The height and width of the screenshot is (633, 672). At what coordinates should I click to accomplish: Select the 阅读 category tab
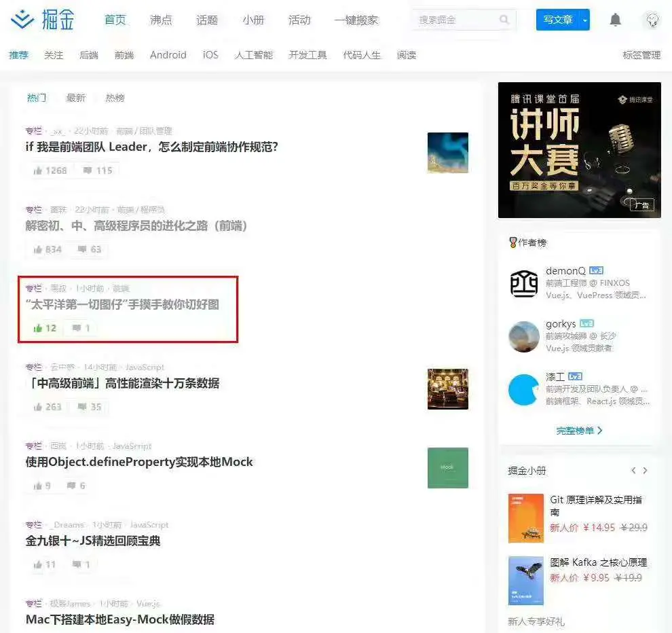click(407, 55)
